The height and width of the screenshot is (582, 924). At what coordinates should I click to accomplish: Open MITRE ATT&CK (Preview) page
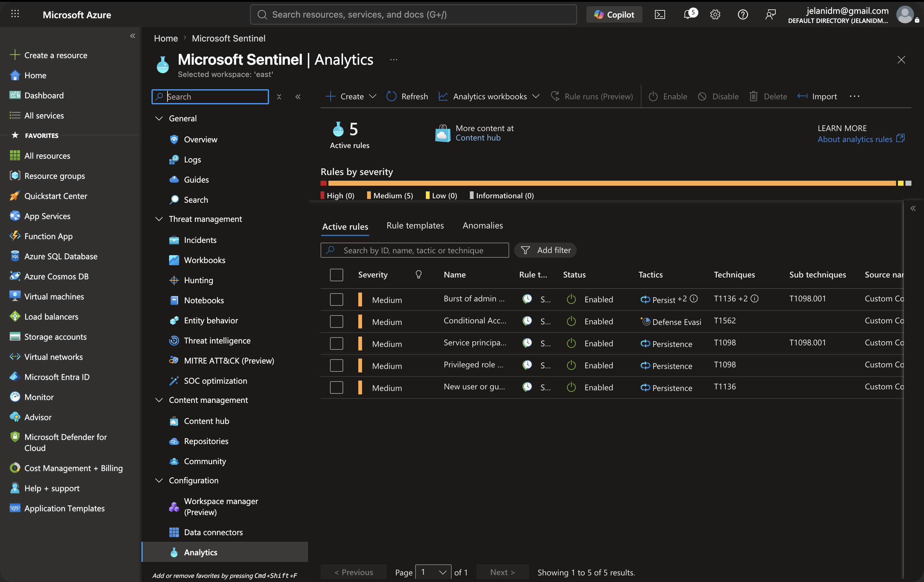click(x=229, y=361)
